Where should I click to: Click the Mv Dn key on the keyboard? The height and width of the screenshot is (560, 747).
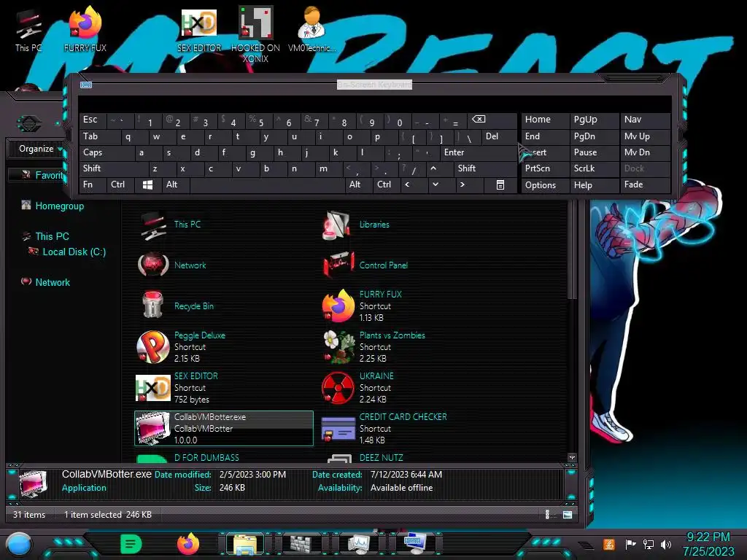coord(645,153)
